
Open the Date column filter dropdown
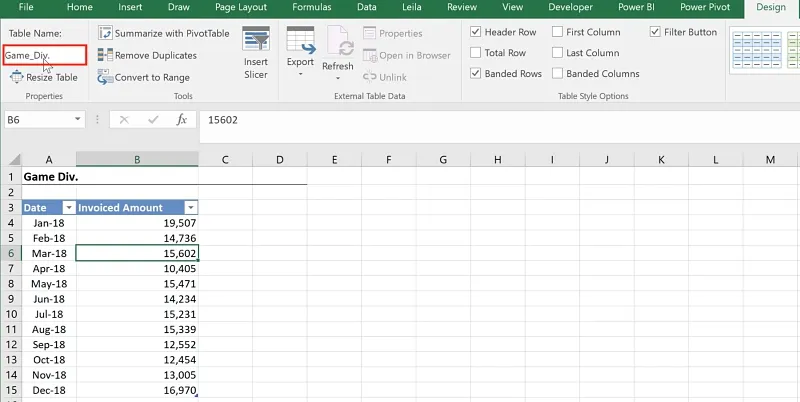pos(67,207)
